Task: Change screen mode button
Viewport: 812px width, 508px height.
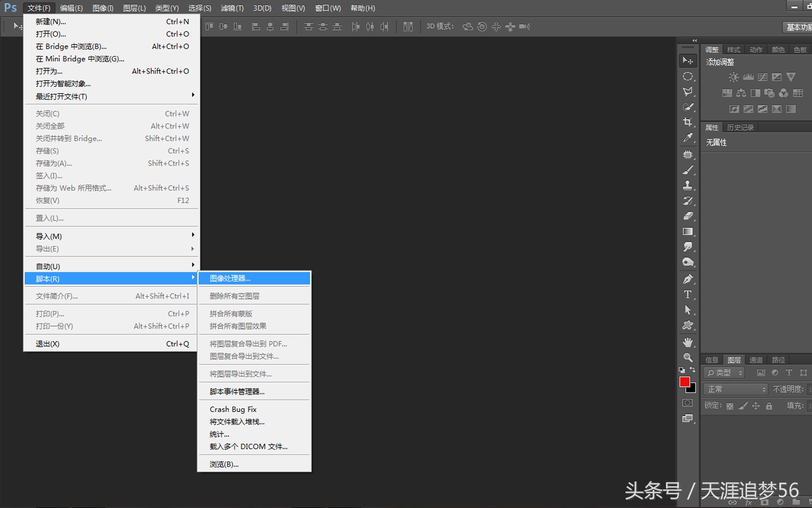Action: (x=687, y=418)
